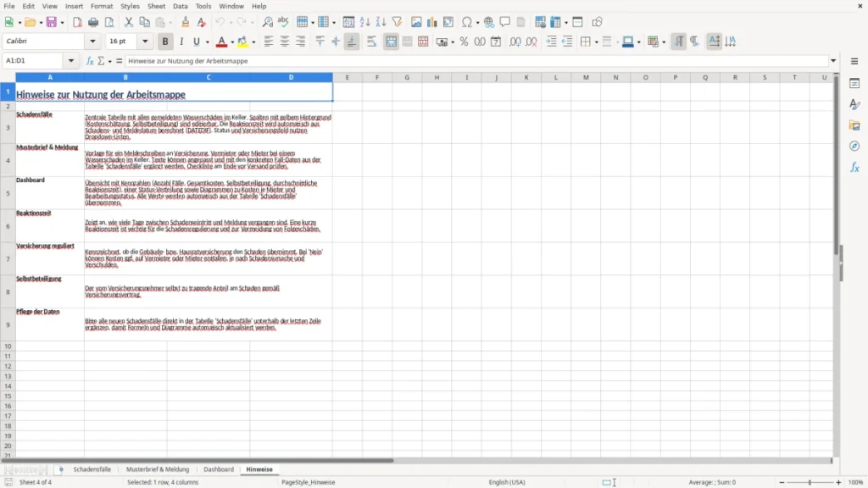
Task: Insert special character omega icon
Action: [467, 22]
